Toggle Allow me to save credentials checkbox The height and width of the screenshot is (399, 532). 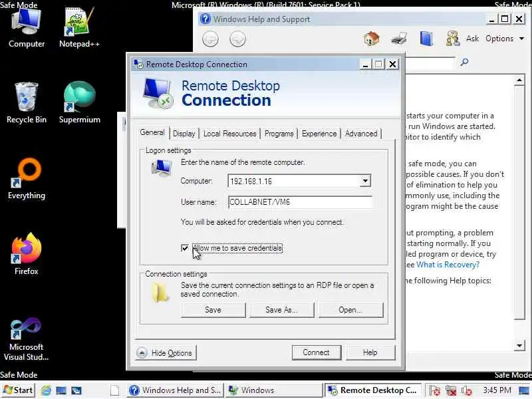coord(185,248)
